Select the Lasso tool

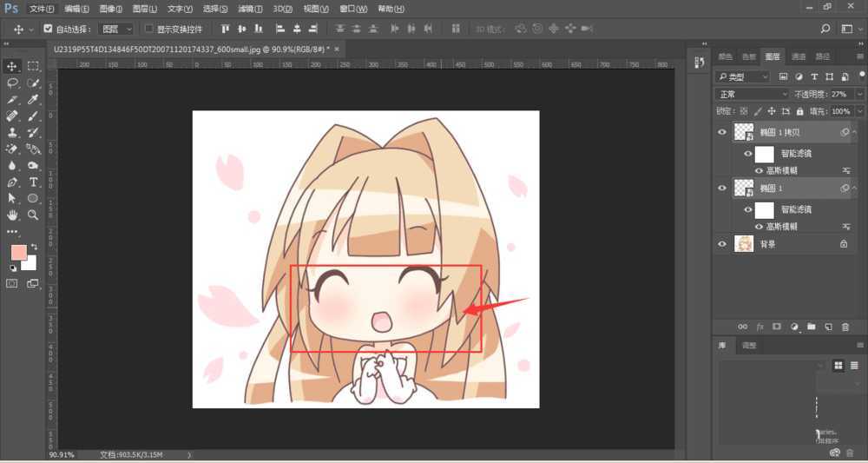pos(12,83)
